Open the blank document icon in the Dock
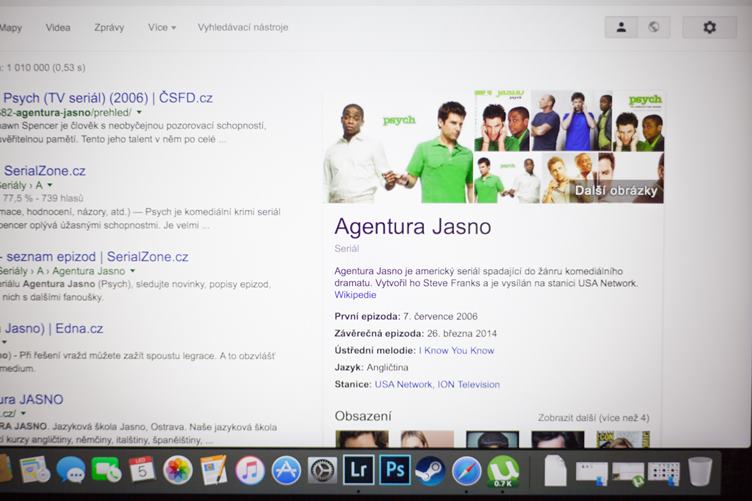 (x=555, y=471)
